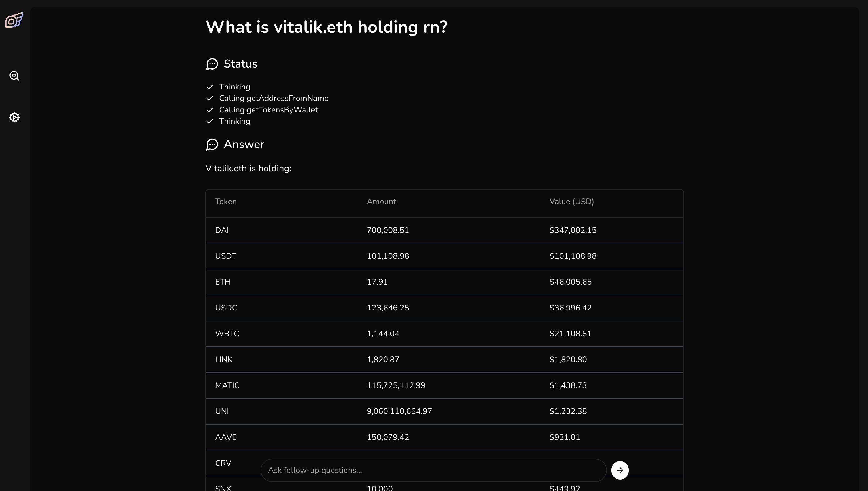Focus the Ask follow-up questions field
The image size is (868, 491).
[433, 470]
